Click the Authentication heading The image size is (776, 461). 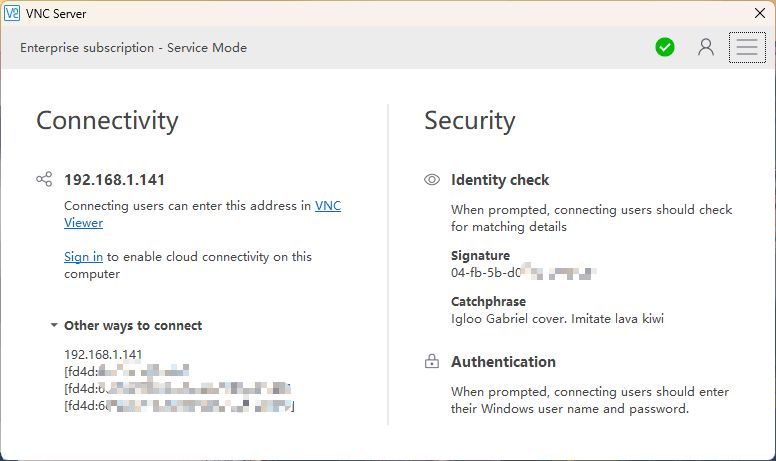(503, 362)
